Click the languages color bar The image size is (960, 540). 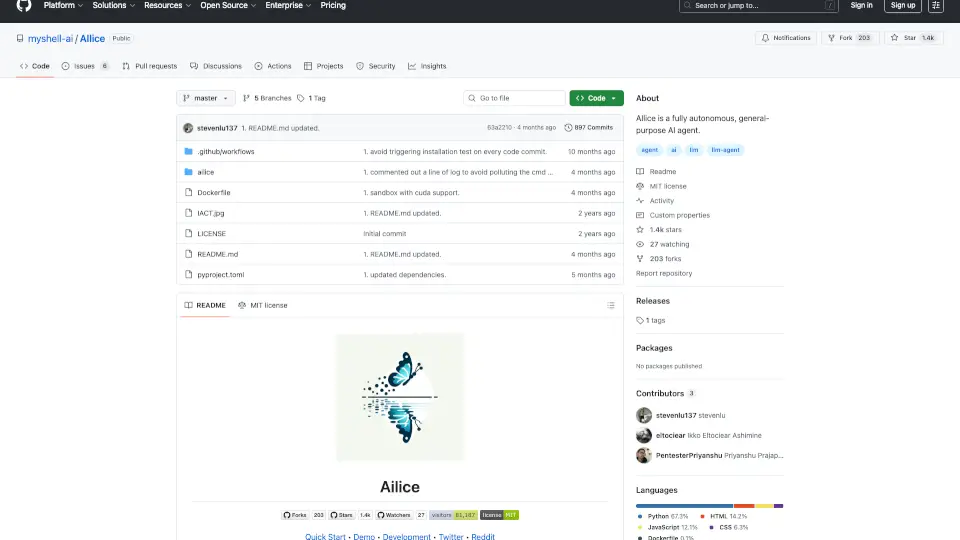click(x=709, y=506)
